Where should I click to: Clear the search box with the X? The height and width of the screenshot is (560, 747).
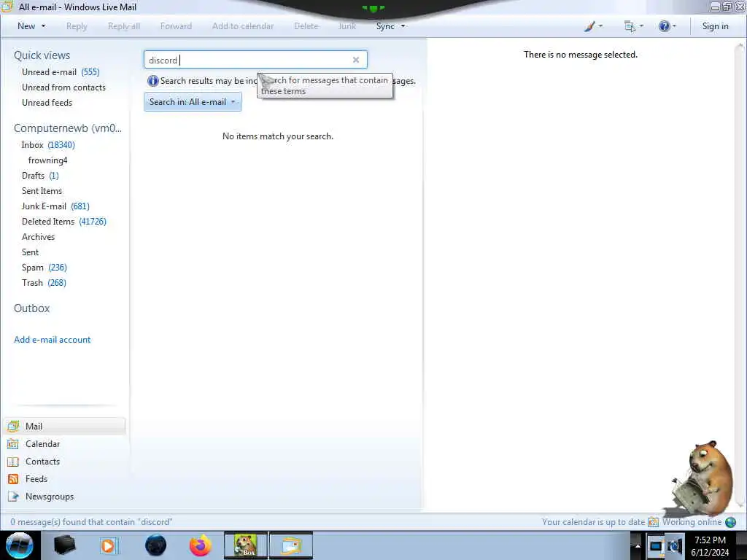(x=356, y=60)
